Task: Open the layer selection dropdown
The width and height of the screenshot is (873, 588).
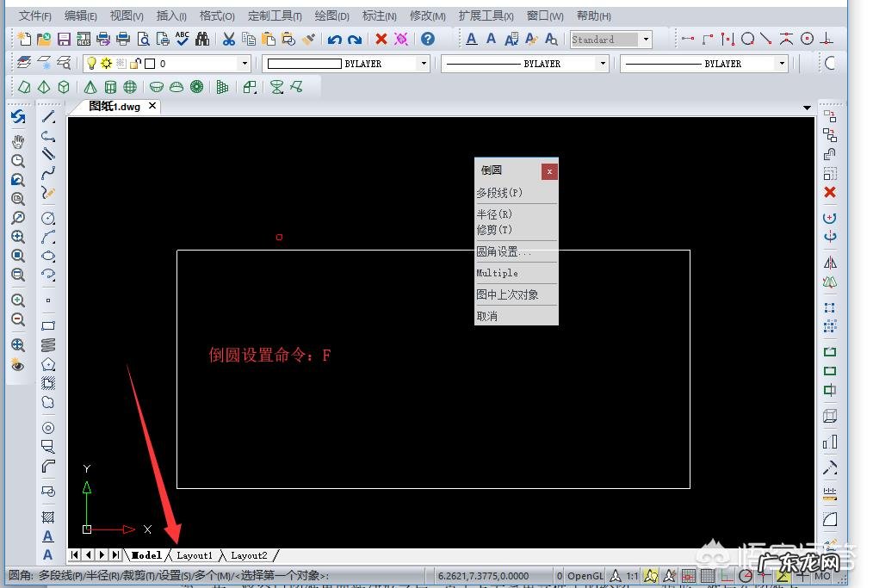Action: click(x=244, y=63)
